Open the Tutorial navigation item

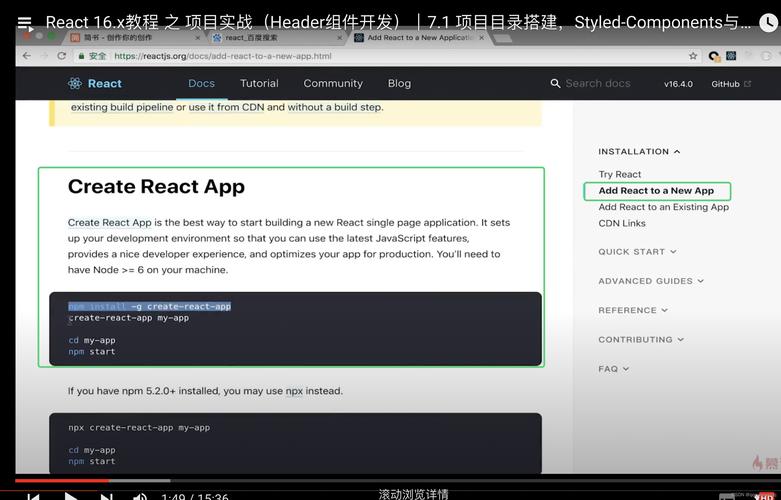coord(259,83)
